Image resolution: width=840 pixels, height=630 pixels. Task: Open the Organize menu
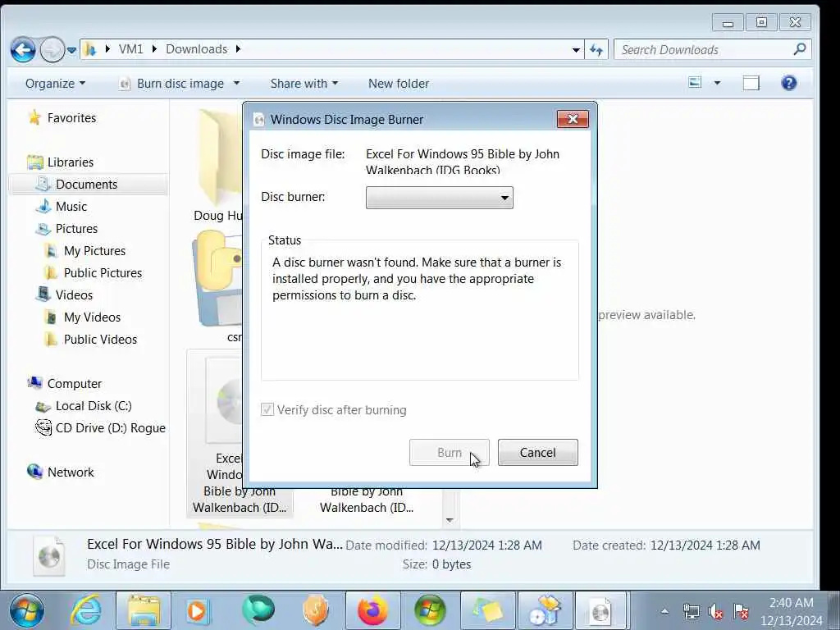coord(55,84)
